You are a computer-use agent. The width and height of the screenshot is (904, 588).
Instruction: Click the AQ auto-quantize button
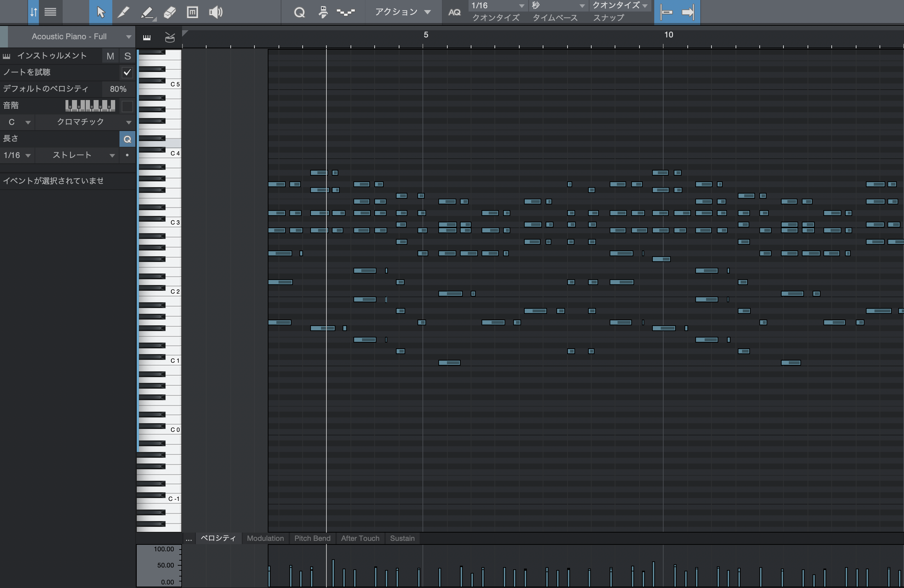[454, 12]
